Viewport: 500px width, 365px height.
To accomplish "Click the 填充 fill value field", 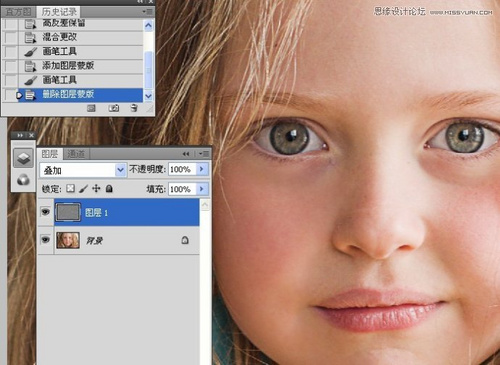I will [x=182, y=189].
